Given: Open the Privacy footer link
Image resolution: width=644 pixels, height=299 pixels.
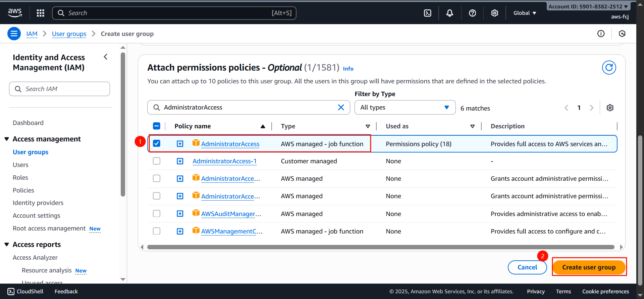Looking at the screenshot, I should (536, 292).
